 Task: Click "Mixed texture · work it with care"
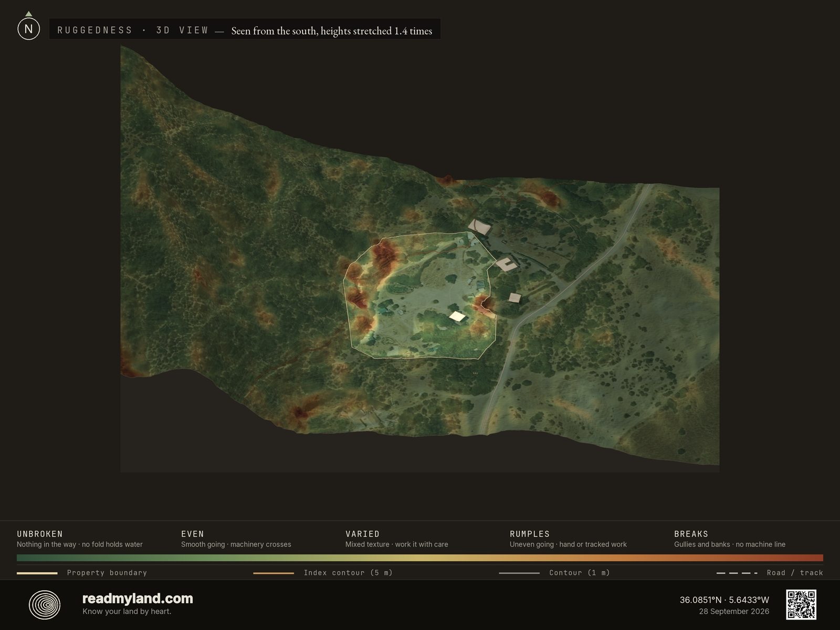(x=397, y=544)
